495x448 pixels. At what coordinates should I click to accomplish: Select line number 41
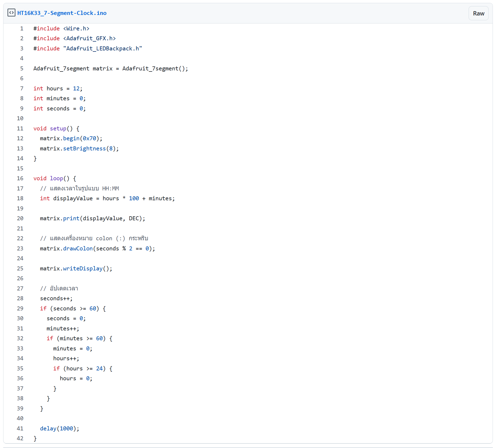click(x=20, y=429)
